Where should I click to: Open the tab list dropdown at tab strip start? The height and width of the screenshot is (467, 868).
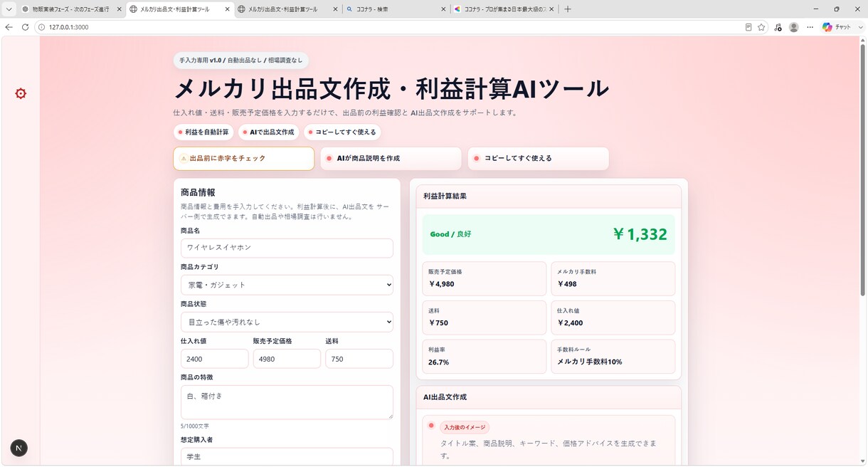[x=9, y=9]
